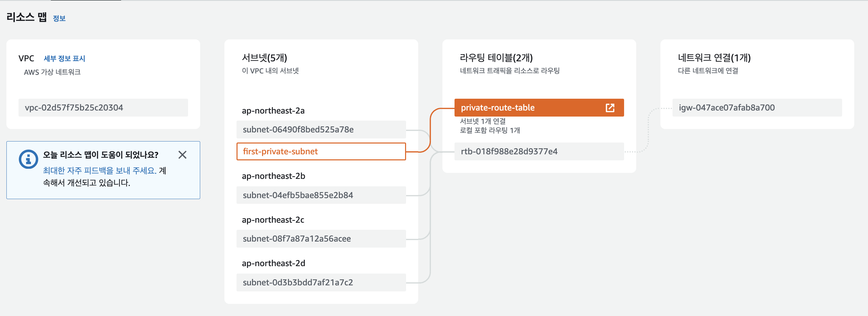Viewport: 868px width, 316px height.
Task: Select subnet-08f7a87a12a56acee
Action: click(321, 239)
